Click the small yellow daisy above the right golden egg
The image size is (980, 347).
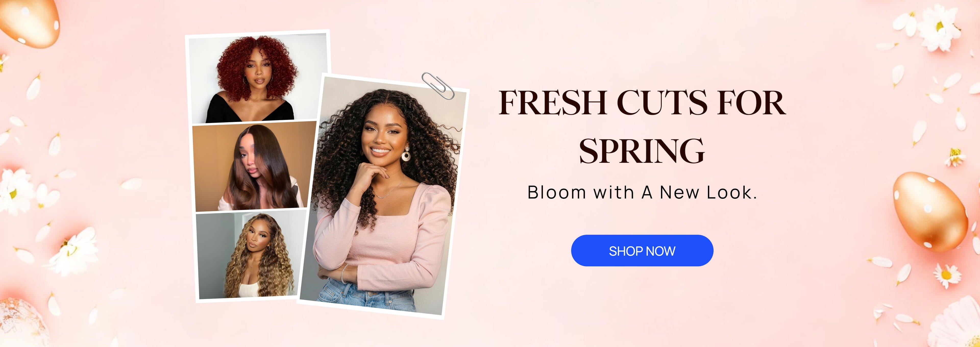955,157
